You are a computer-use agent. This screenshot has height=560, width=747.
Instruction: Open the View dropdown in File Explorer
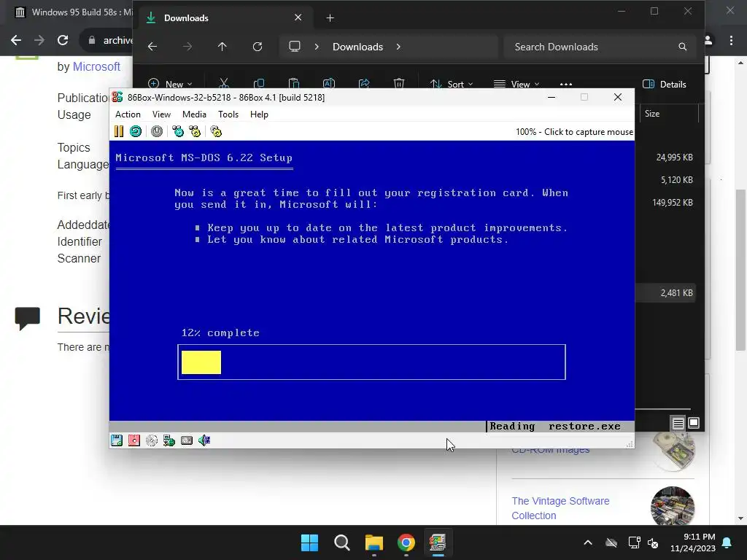point(517,84)
